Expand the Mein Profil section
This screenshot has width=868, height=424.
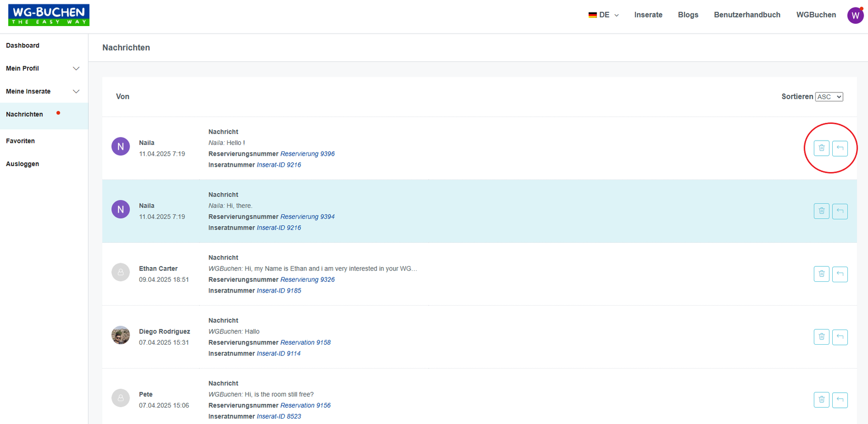[x=43, y=68]
